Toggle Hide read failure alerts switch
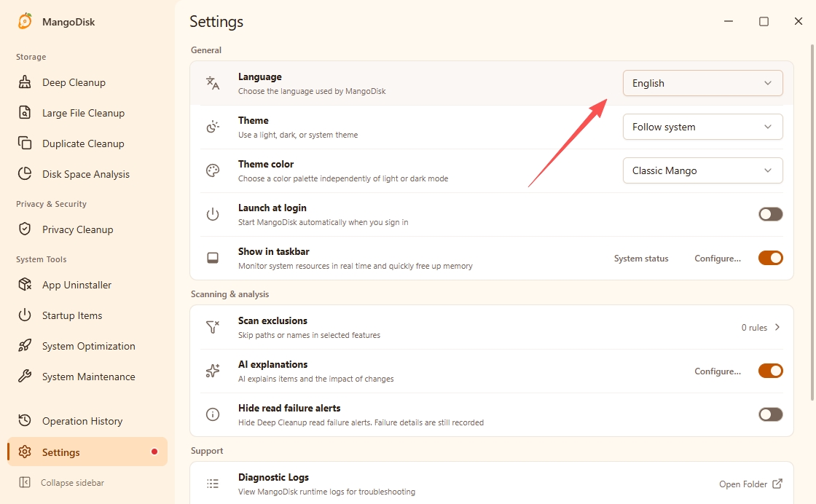This screenshot has height=504, width=816. pyautogui.click(x=770, y=414)
